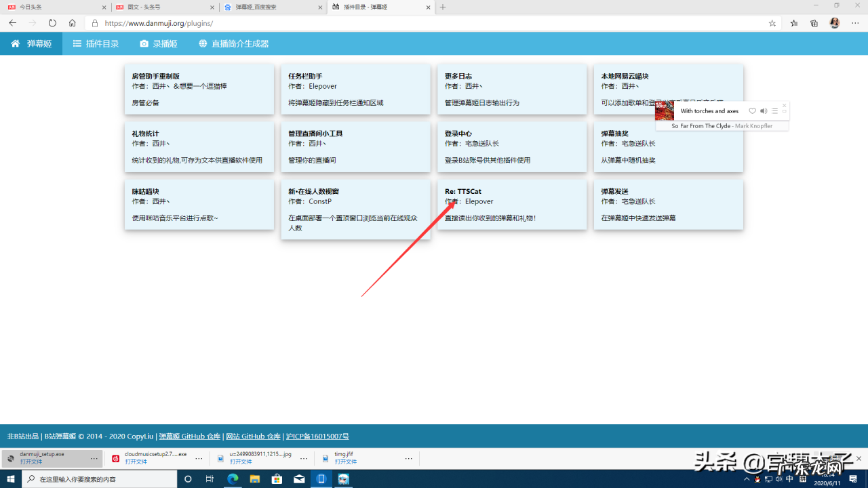Click the heart icon in music widget
The height and width of the screenshot is (488, 868).
(x=752, y=111)
